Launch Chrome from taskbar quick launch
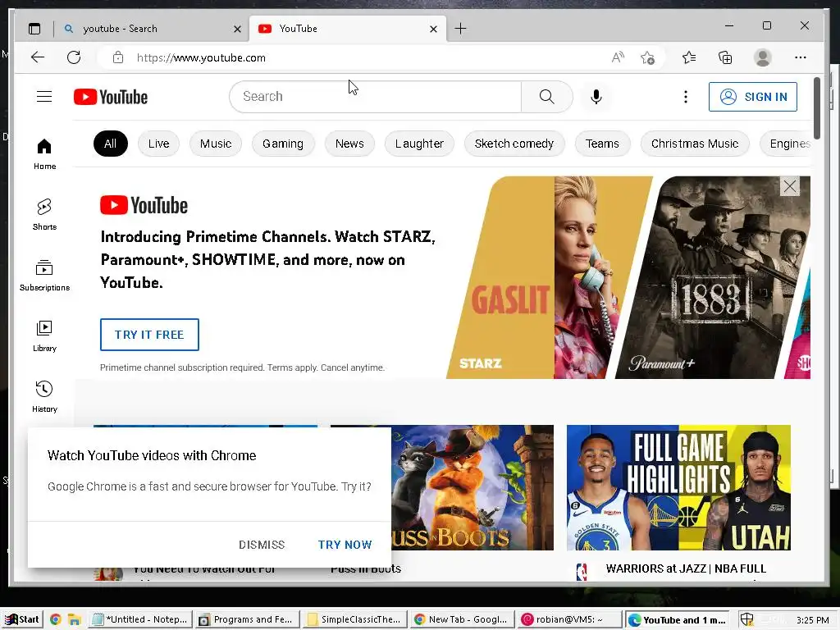Image resolution: width=840 pixels, height=630 pixels. point(55,619)
